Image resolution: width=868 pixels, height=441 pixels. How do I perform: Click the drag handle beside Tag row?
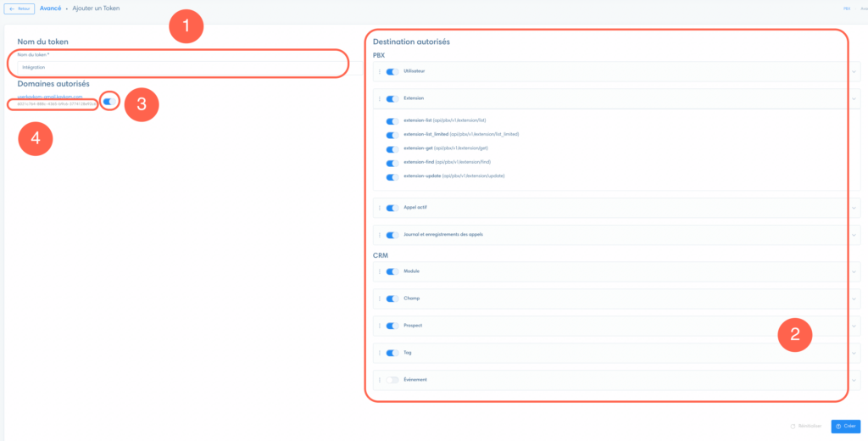click(380, 353)
